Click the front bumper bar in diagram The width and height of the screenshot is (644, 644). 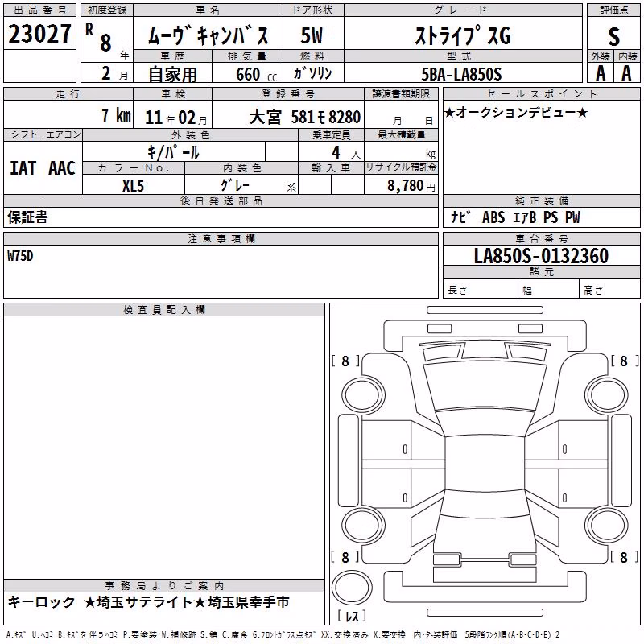(485, 310)
